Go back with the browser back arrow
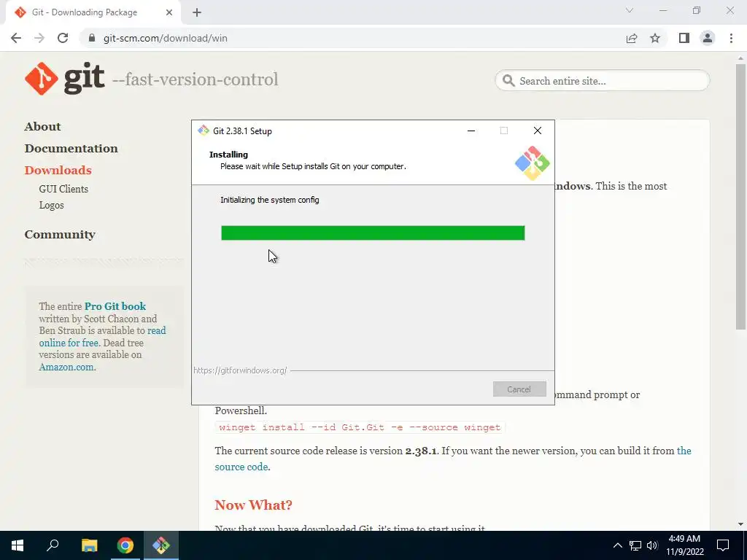This screenshot has height=560, width=747. [16, 38]
